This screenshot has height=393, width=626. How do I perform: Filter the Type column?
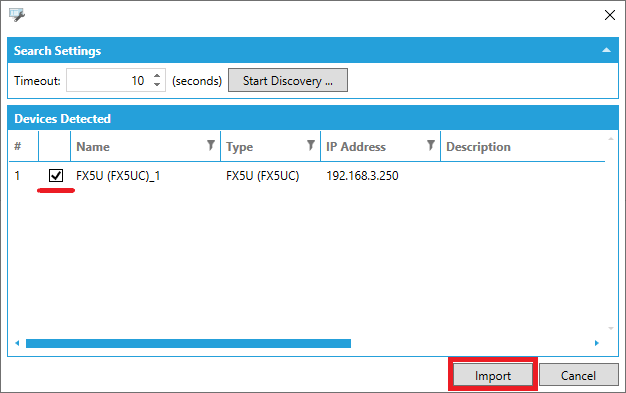(x=311, y=145)
